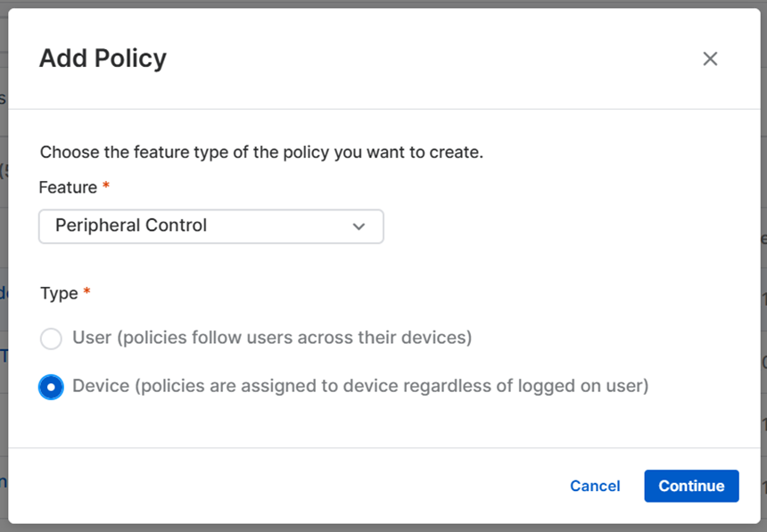Click the 'Type' field label
The width and height of the screenshot is (767, 532).
(59, 293)
